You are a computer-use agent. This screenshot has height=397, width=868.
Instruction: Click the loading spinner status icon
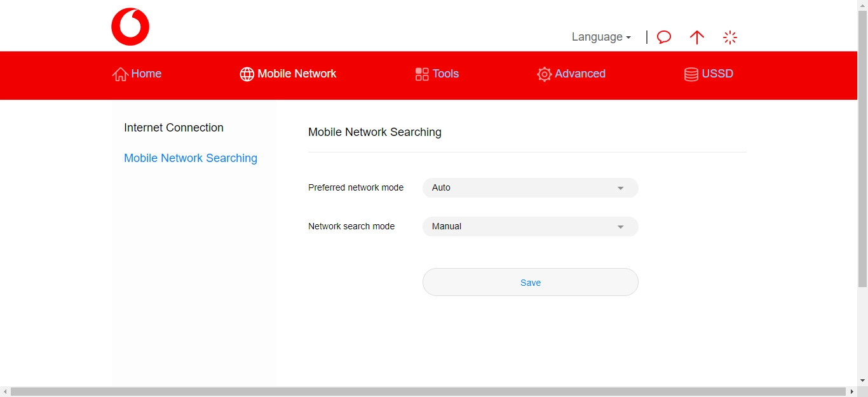(730, 37)
